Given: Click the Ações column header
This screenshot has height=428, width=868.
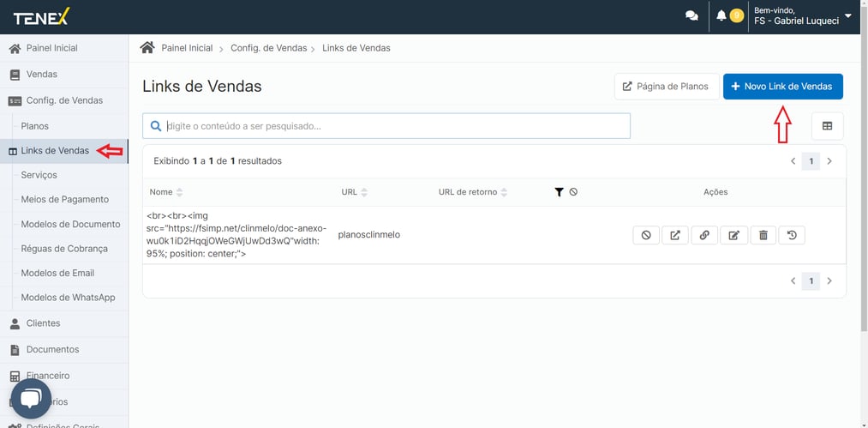Looking at the screenshot, I should click(715, 192).
